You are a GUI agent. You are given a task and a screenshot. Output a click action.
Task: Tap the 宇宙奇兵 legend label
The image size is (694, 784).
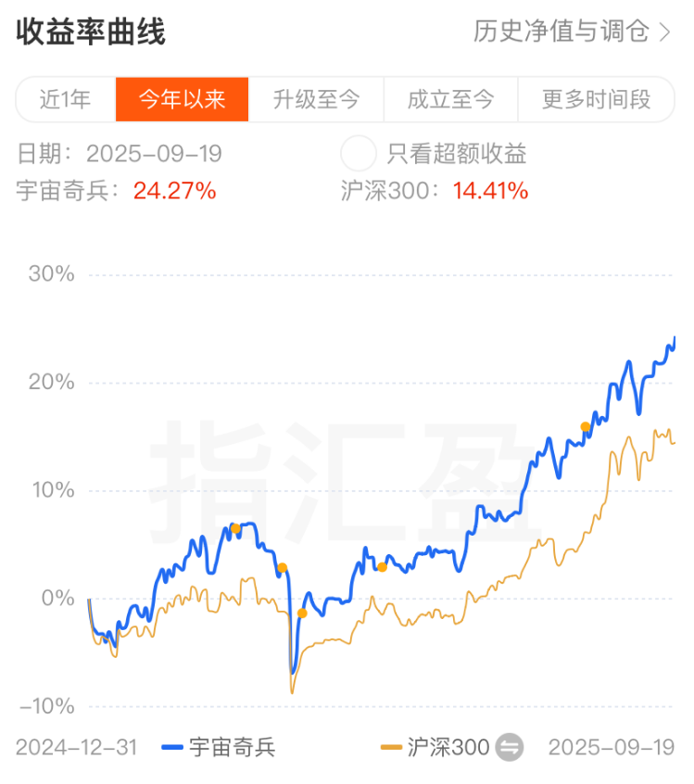pos(232,748)
